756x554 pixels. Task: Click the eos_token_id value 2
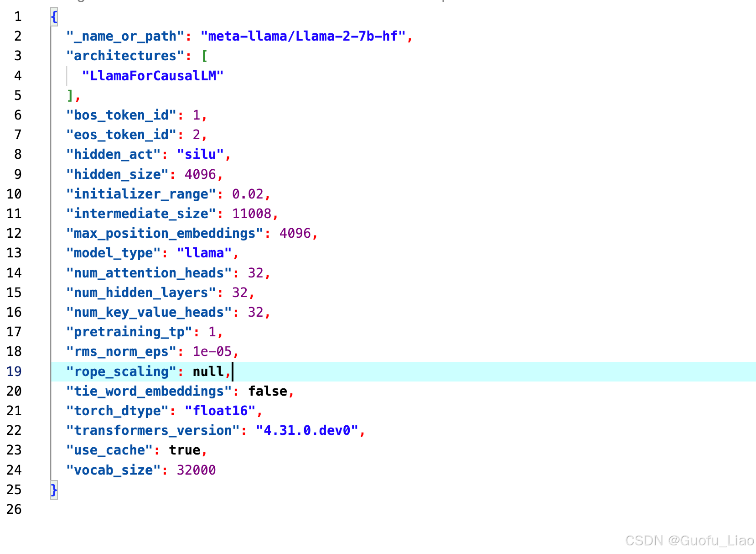click(197, 135)
